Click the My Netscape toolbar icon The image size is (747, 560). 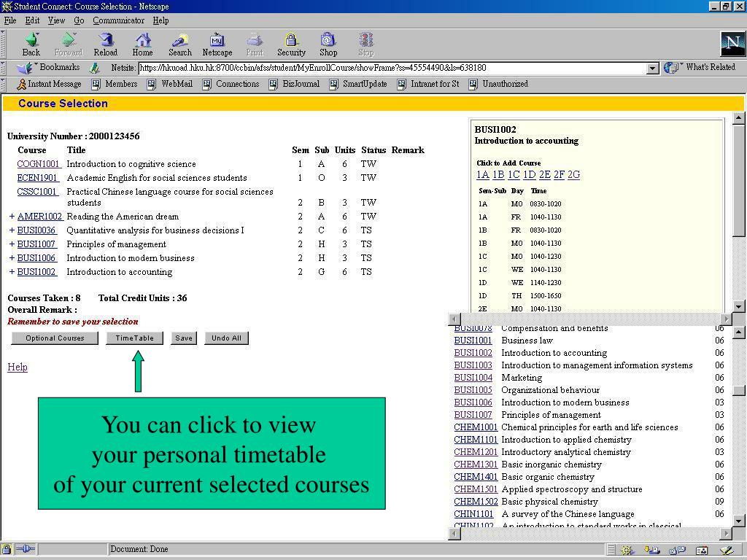pos(217,40)
